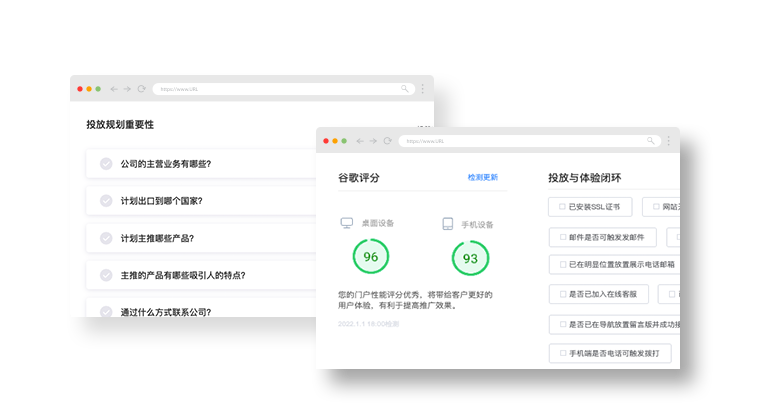Click the mobile score circle showing 93
This screenshot has width=779, height=420.
[x=470, y=258]
